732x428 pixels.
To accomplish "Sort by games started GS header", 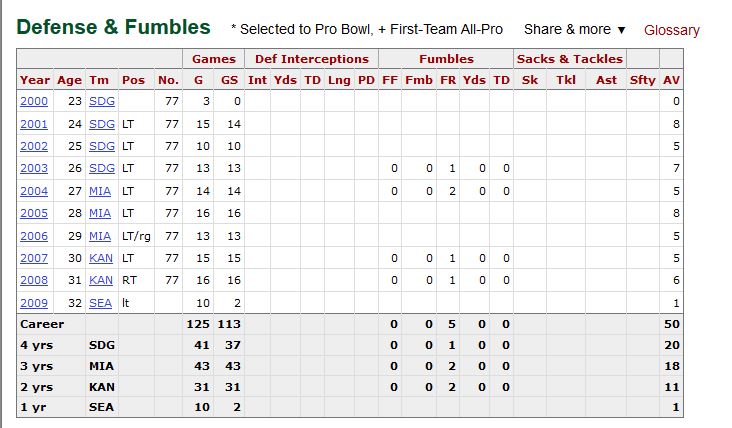I will pos(230,79).
